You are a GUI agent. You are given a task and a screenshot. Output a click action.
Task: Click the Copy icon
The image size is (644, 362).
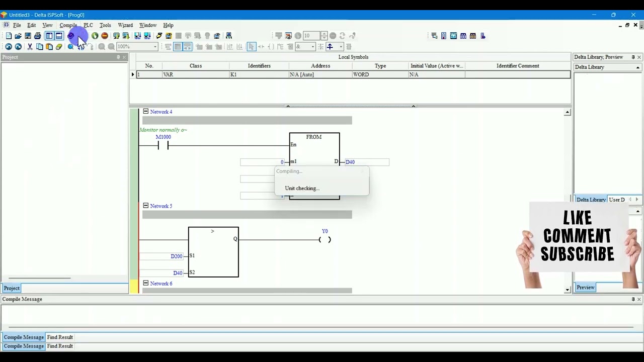pos(39,47)
